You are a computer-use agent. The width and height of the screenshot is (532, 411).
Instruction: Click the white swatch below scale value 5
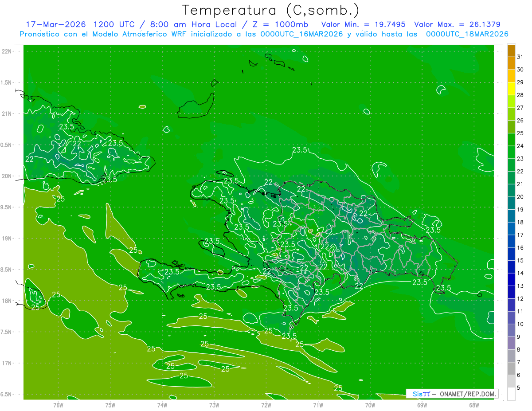[x=511, y=394]
